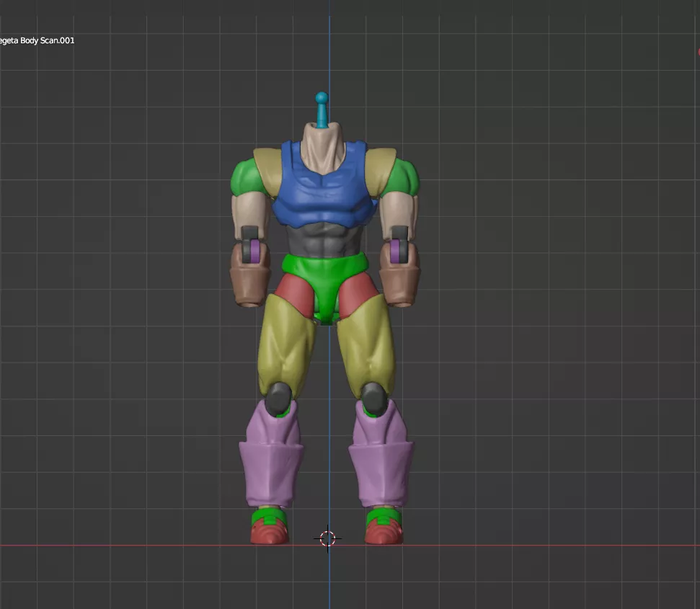Select the green ankle cuff on screen-left
The width and height of the screenshot is (700, 609).
pyautogui.click(x=269, y=517)
